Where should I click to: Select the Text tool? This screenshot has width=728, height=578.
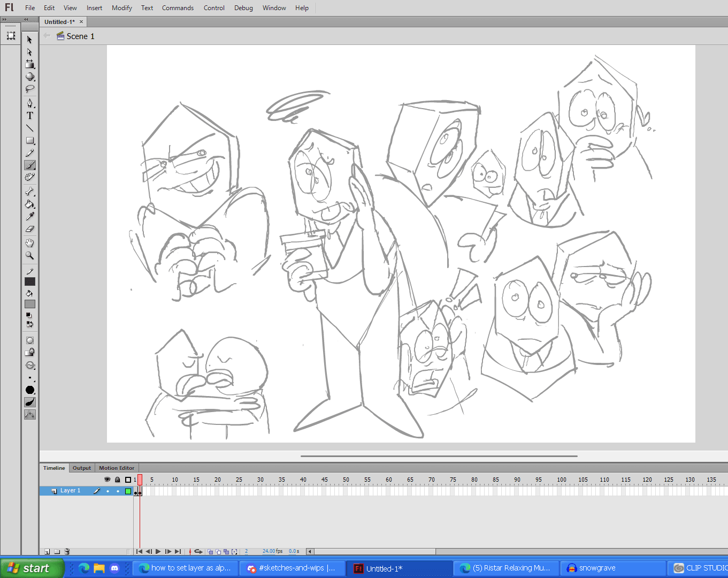30,116
